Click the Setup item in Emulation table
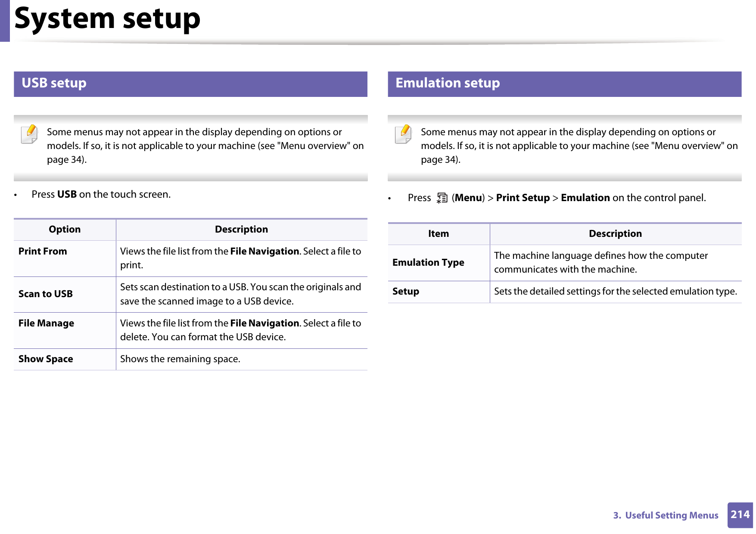756x534 pixels. tap(405, 292)
